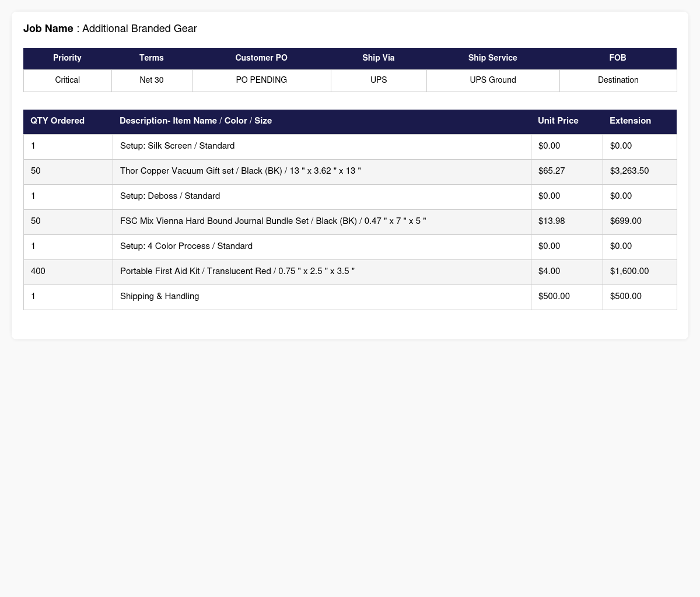Click the UPS Ground ship service cell
This screenshot has width=700, height=597.
[493, 80]
